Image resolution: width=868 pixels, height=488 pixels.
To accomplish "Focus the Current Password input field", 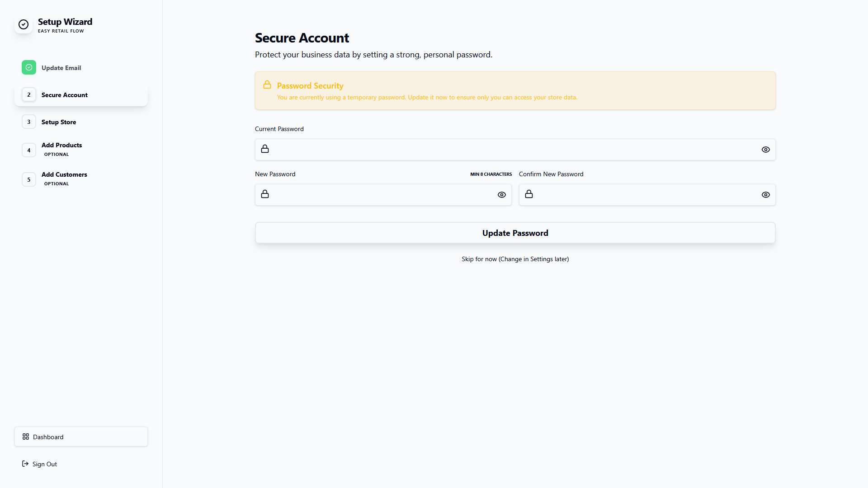I will 515,150.
